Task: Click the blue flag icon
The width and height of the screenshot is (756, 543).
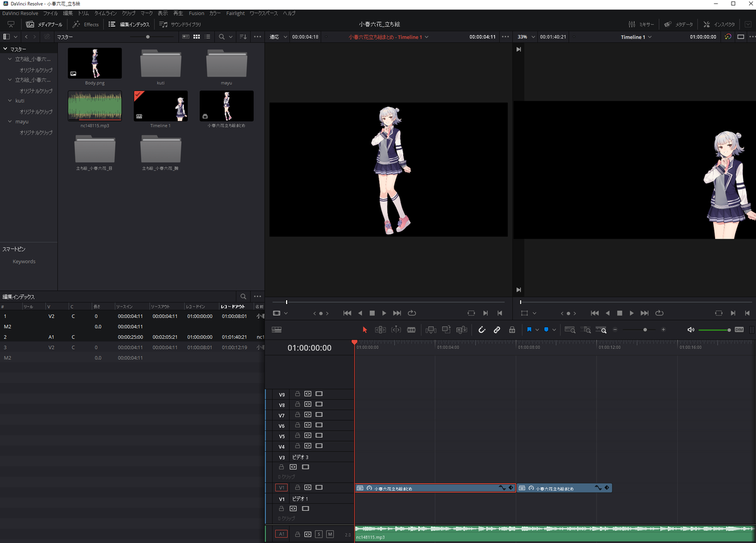Action: pos(529,329)
